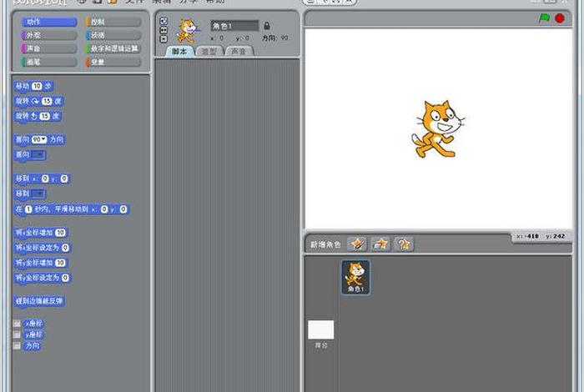Select the left-right flip rotation style button
The image size is (584, 392).
pyautogui.click(x=164, y=30)
